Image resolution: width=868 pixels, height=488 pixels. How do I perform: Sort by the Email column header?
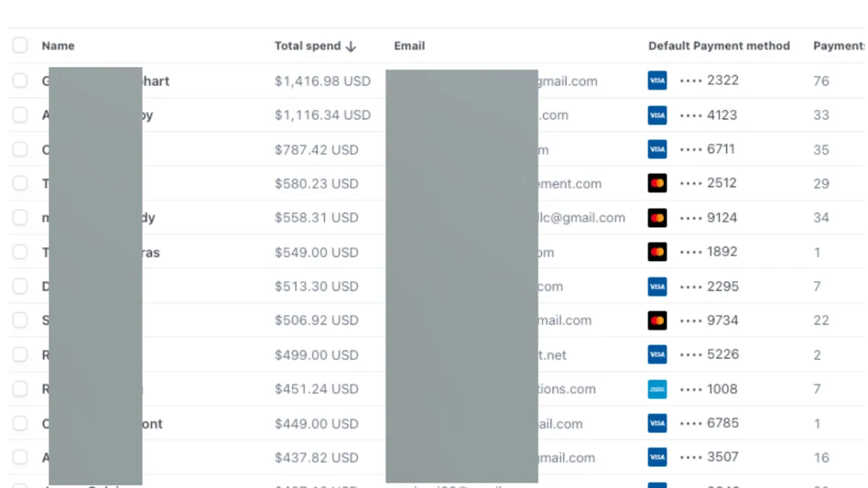click(x=409, y=46)
